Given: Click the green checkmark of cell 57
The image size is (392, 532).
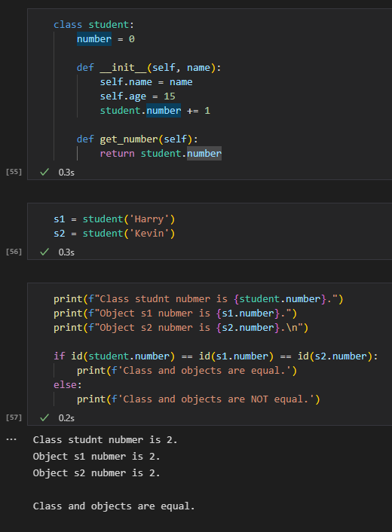Looking at the screenshot, I should coord(44,417).
